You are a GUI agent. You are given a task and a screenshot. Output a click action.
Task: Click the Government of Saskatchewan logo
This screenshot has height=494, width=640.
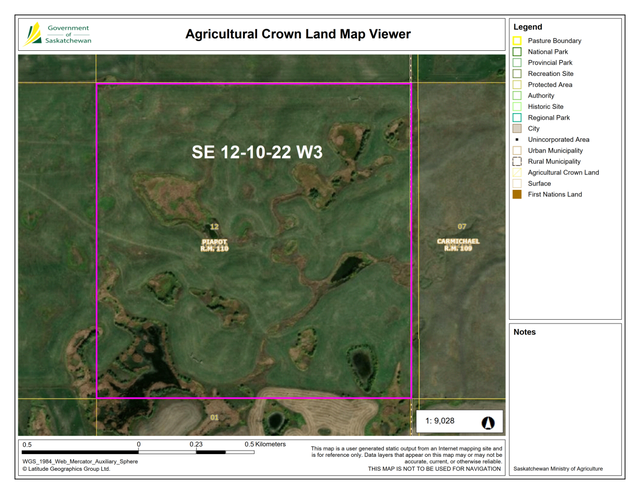pyautogui.click(x=57, y=34)
